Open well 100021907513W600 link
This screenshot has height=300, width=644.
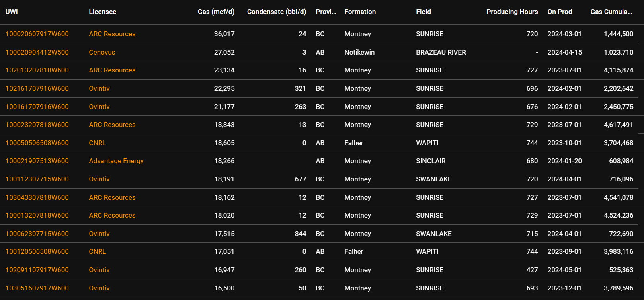click(x=37, y=161)
